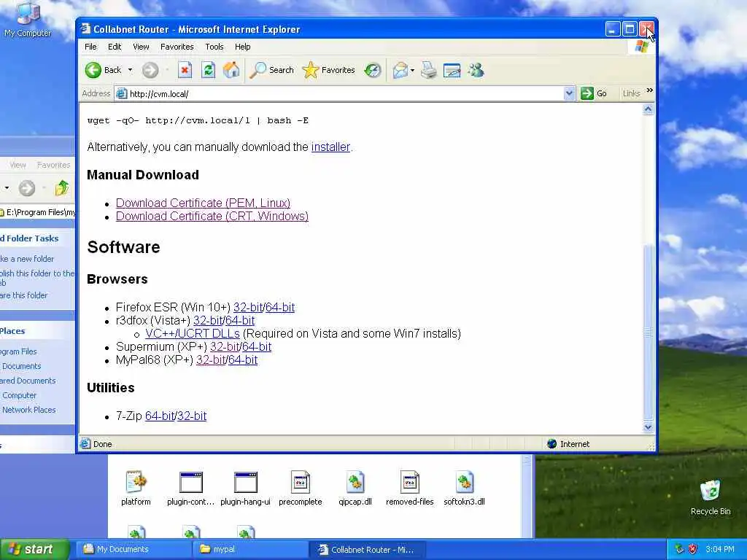Click the safely remove hardware tray icon

pyautogui.click(x=679, y=550)
